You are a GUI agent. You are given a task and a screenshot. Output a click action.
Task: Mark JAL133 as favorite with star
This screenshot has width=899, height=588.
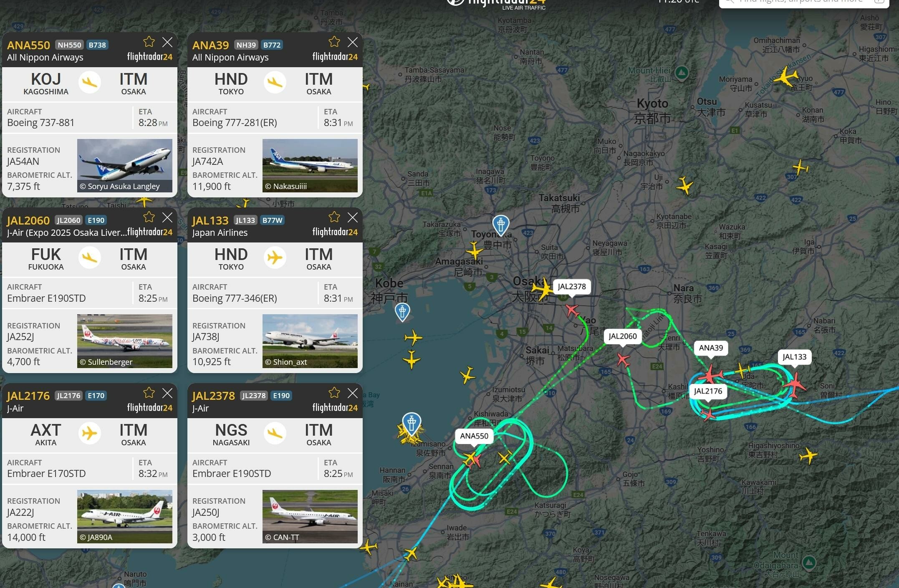tap(334, 217)
